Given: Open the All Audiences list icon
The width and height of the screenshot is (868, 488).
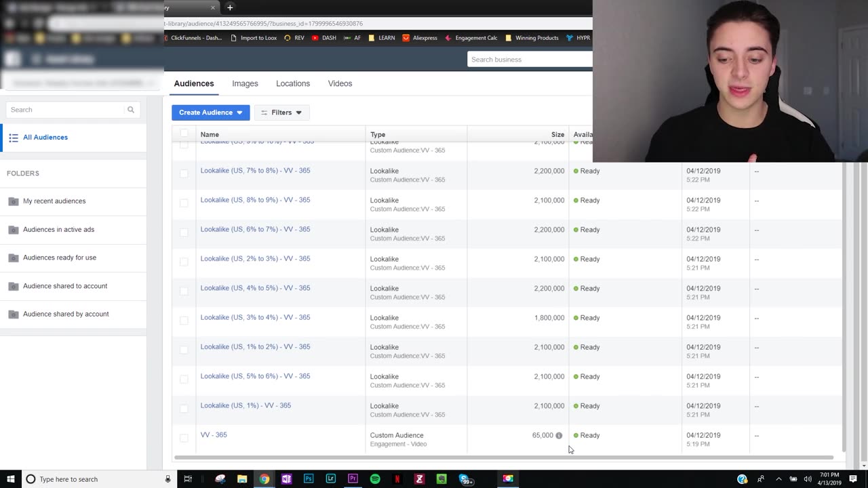Looking at the screenshot, I should [x=13, y=138].
